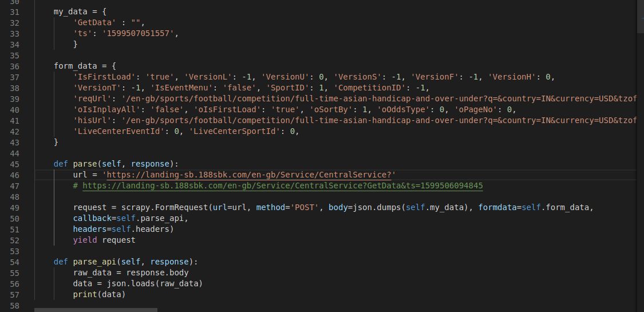
Task: Click the 'SportID' key on line 38
Action: pos(289,88)
